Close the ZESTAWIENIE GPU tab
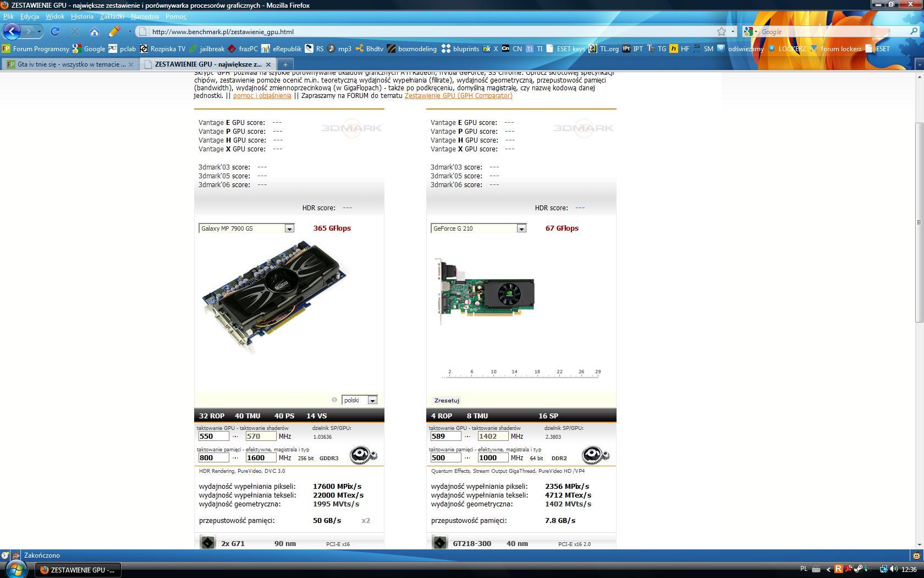This screenshot has height=578, width=924. (x=268, y=64)
